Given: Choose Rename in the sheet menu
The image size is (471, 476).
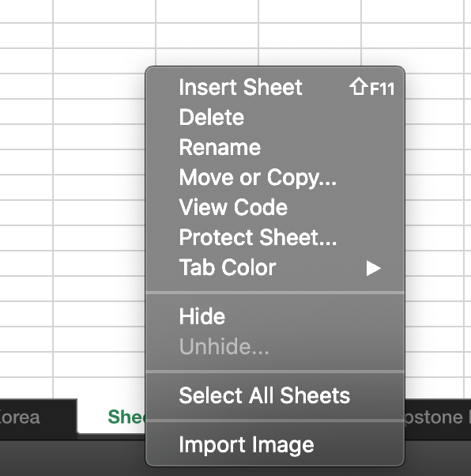Looking at the screenshot, I should tap(275, 148).
